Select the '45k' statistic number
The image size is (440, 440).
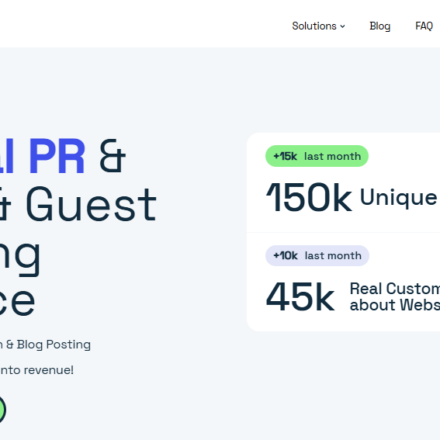click(x=300, y=296)
